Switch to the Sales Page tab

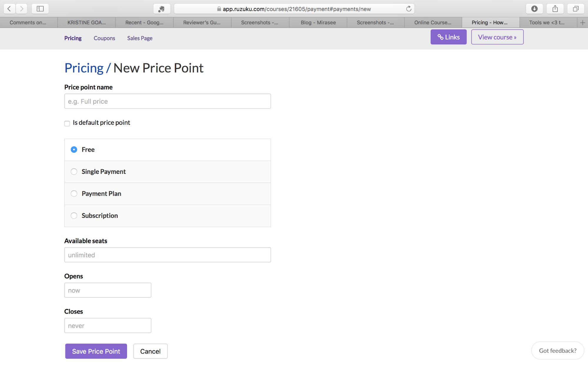point(140,38)
